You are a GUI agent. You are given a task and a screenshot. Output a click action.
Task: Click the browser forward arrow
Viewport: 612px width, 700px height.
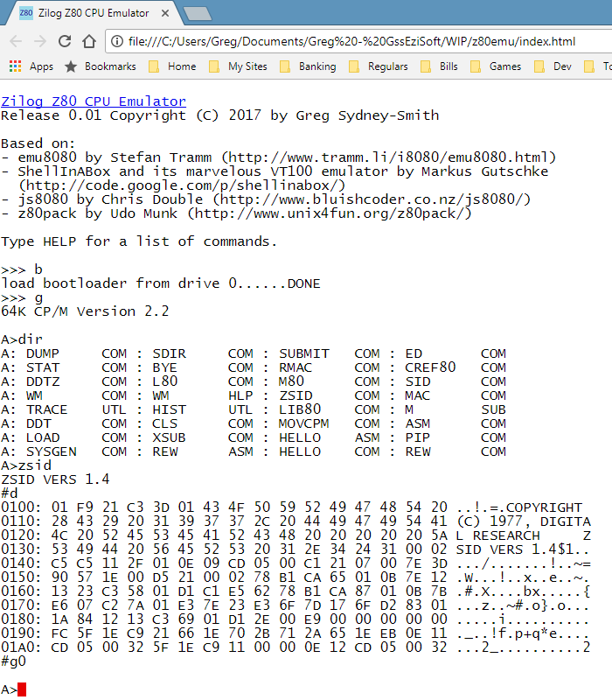click(40, 41)
